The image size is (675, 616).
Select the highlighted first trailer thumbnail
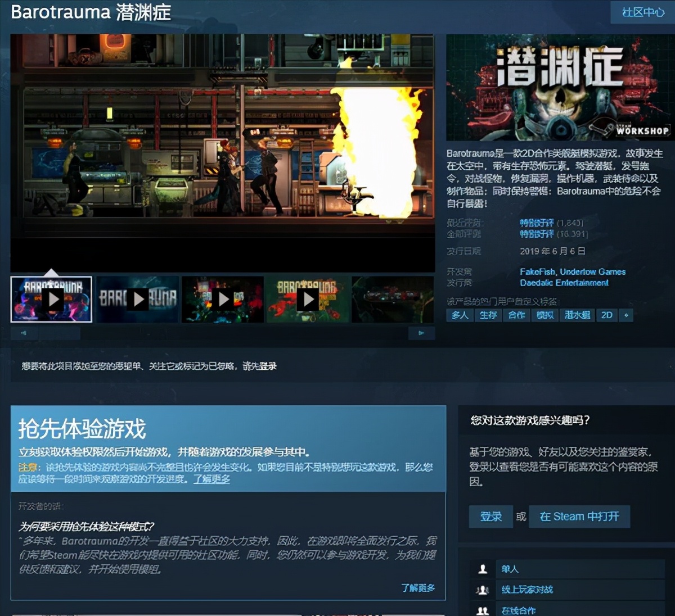tap(51, 299)
